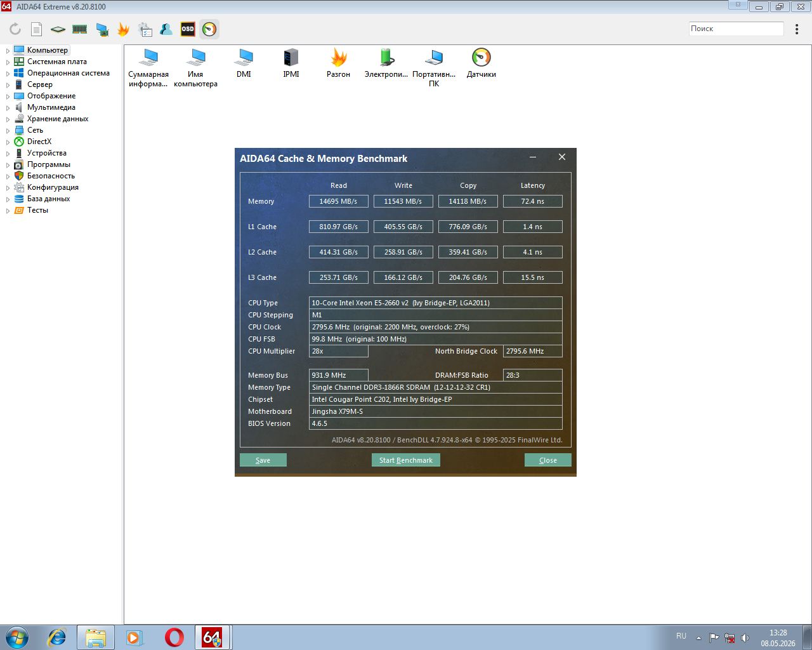Expand the Хранение данных node arrow
Viewport: 812px width, 650px height.
click(x=8, y=119)
